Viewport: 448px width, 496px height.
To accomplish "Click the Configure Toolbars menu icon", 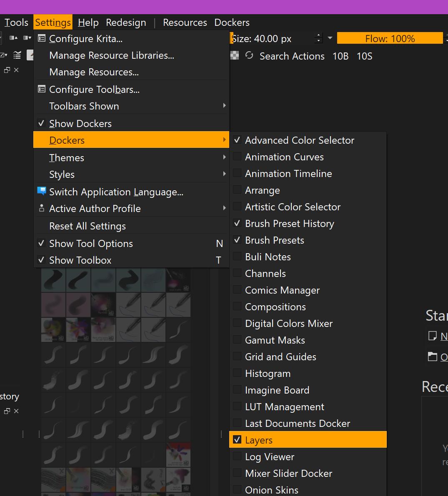I will point(42,89).
